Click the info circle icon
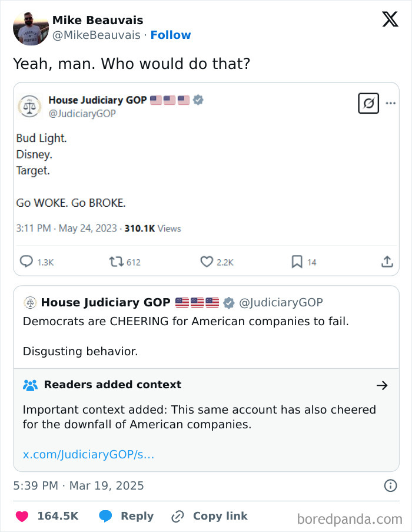 pos(390,486)
